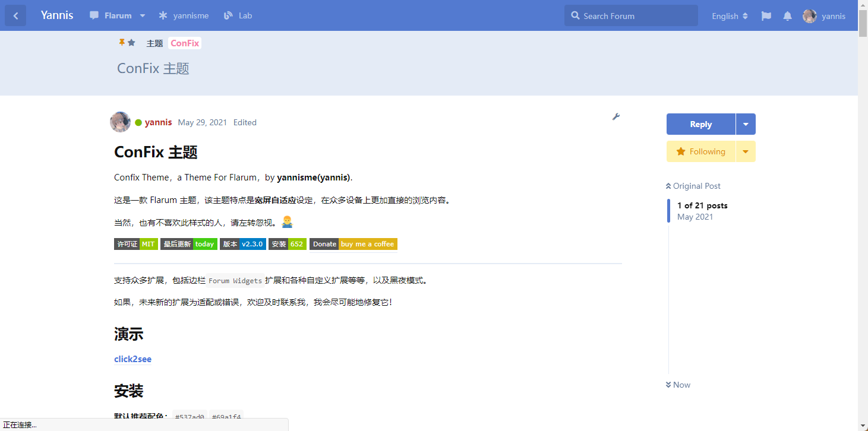Image resolution: width=868 pixels, height=431 pixels.
Task: Open yannis post author avatar
Action: tap(121, 122)
